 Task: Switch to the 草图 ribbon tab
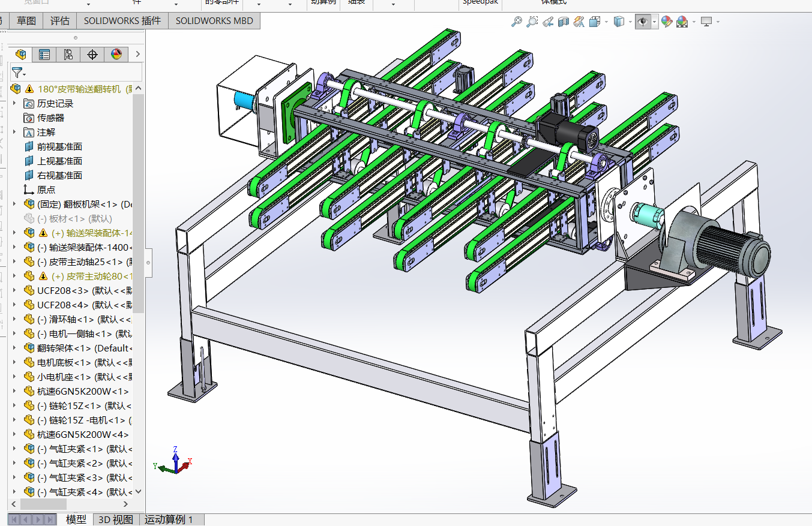tap(26, 21)
